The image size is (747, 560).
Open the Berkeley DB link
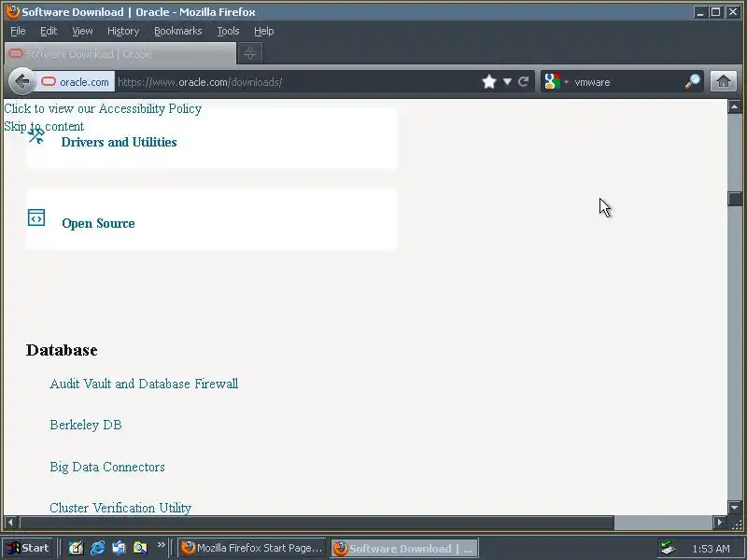click(x=86, y=425)
